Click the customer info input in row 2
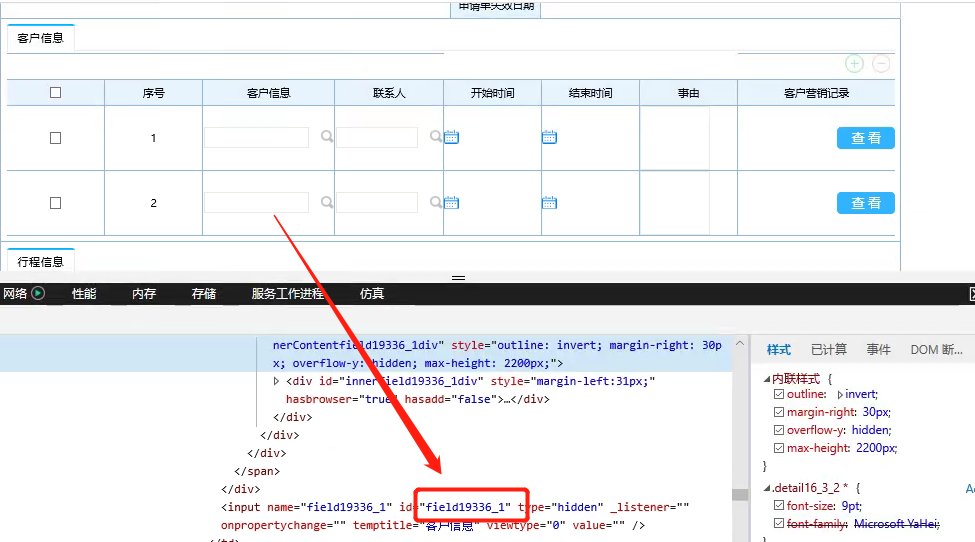 click(x=256, y=203)
